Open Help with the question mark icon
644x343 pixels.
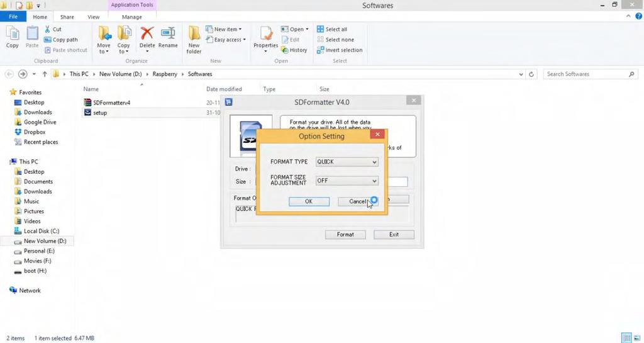pos(639,16)
